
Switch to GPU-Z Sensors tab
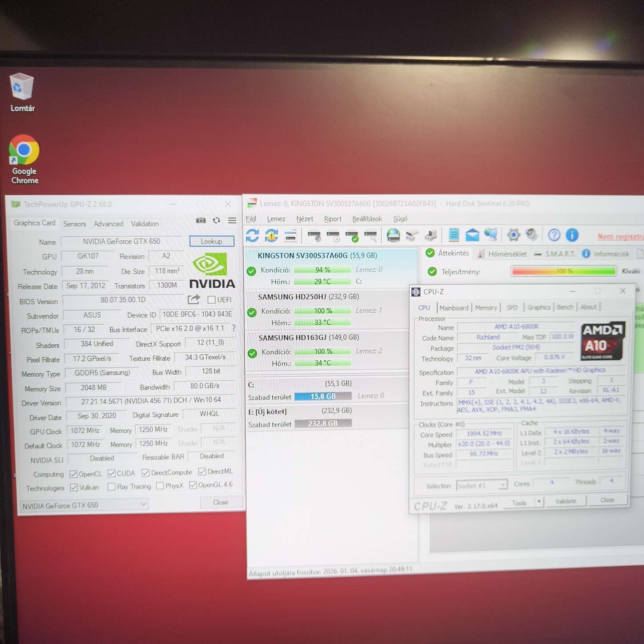(x=75, y=224)
